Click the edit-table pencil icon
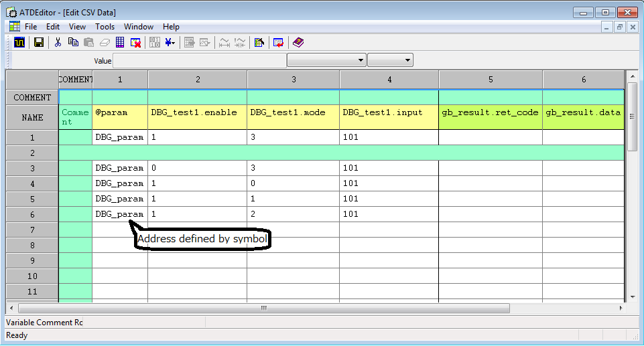Image resolution: width=644 pixels, height=346 pixels. click(x=259, y=42)
